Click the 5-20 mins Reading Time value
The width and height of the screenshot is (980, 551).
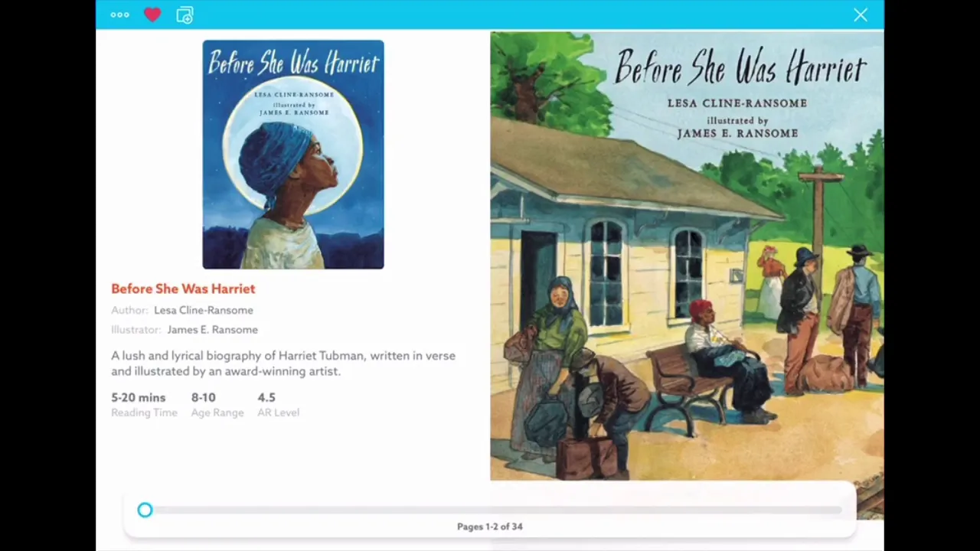tap(139, 397)
